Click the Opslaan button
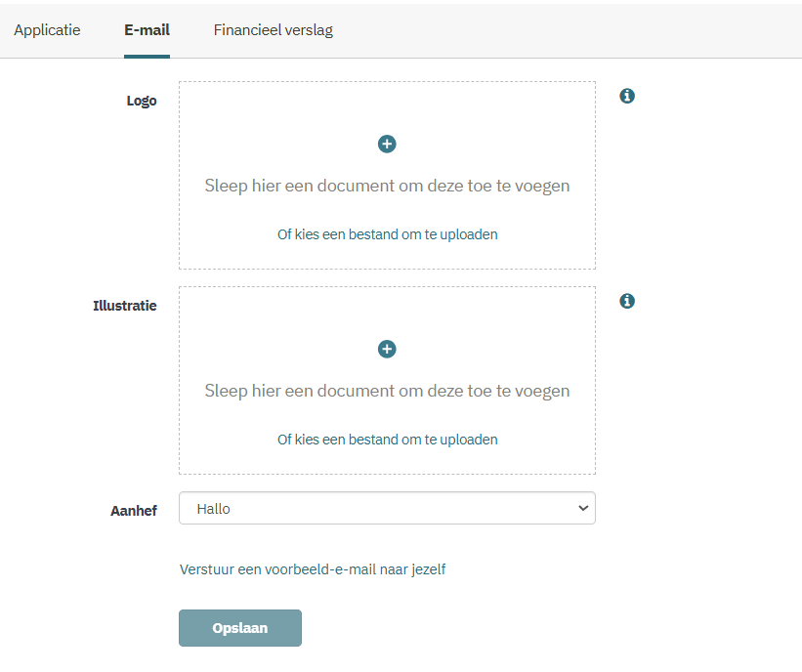Image resolution: width=802 pixels, height=672 pixels. tap(240, 628)
